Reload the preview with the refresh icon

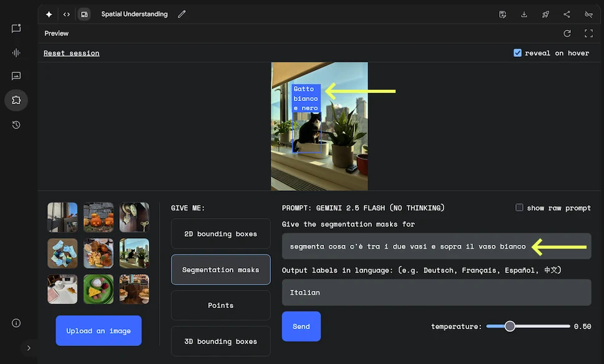567,34
